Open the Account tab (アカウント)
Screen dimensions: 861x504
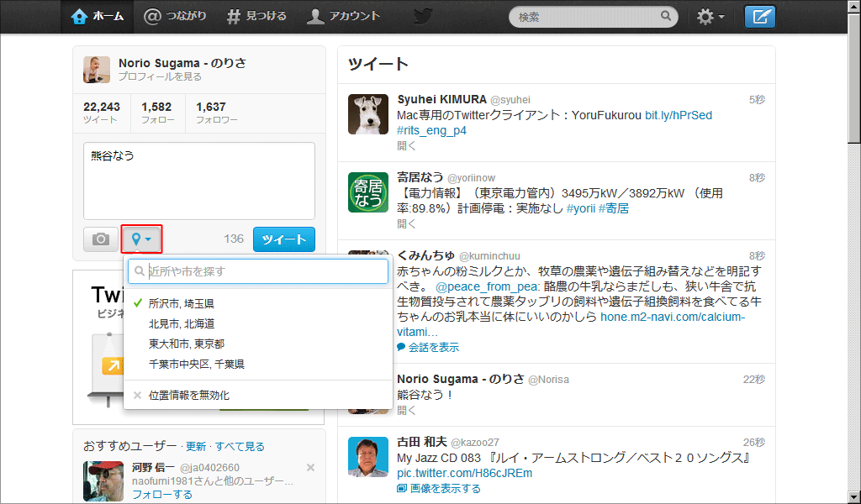(x=343, y=17)
